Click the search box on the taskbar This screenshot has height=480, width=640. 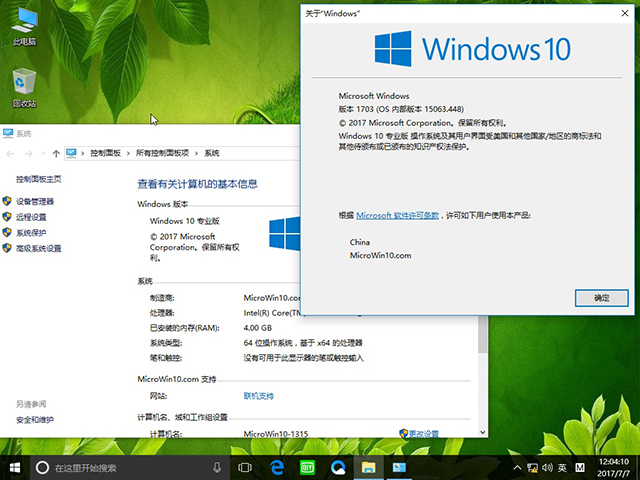(x=129, y=468)
